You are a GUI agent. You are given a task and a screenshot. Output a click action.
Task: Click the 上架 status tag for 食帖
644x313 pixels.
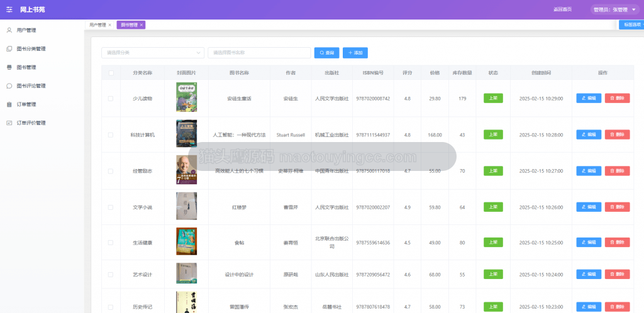493,243
